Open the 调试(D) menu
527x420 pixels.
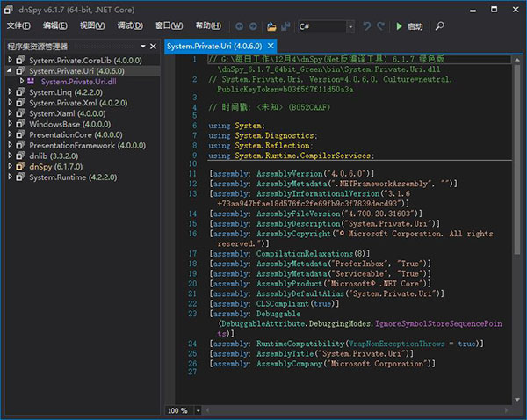click(130, 25)
